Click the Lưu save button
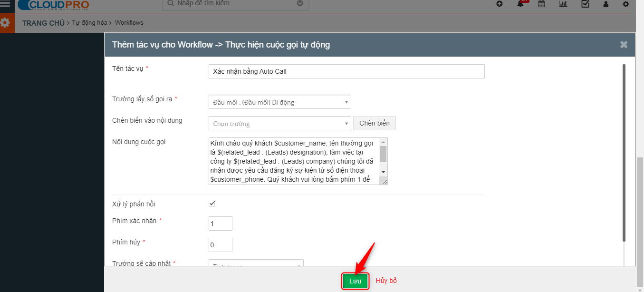644x292 pixels. click(356, 281)
